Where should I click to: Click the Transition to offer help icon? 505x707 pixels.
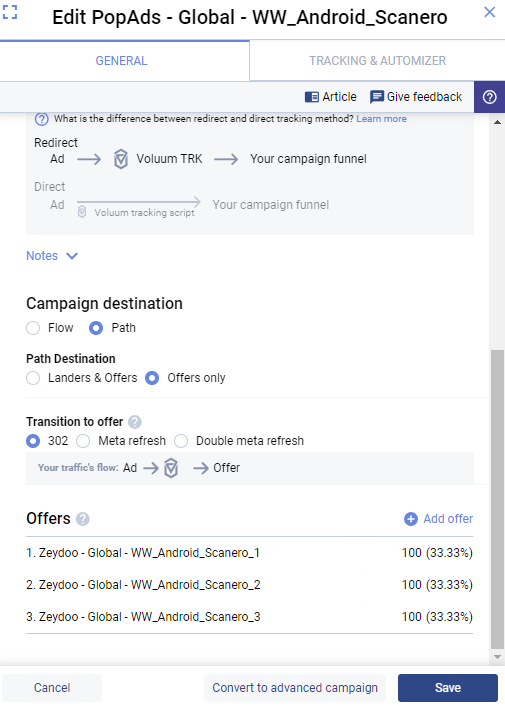(x=134, y=422)
